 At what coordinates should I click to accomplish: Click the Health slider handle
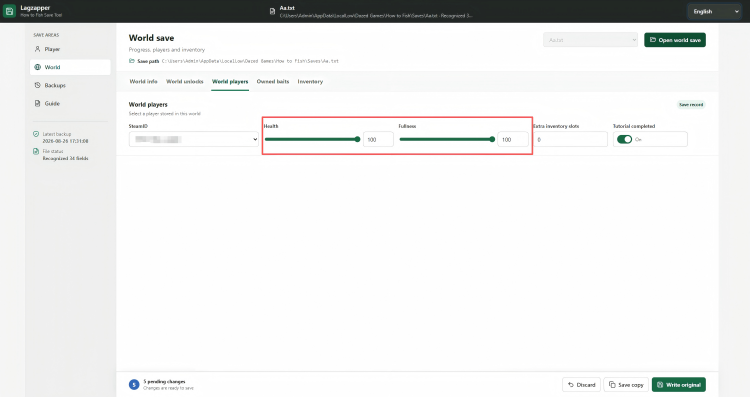pos(357,139)
